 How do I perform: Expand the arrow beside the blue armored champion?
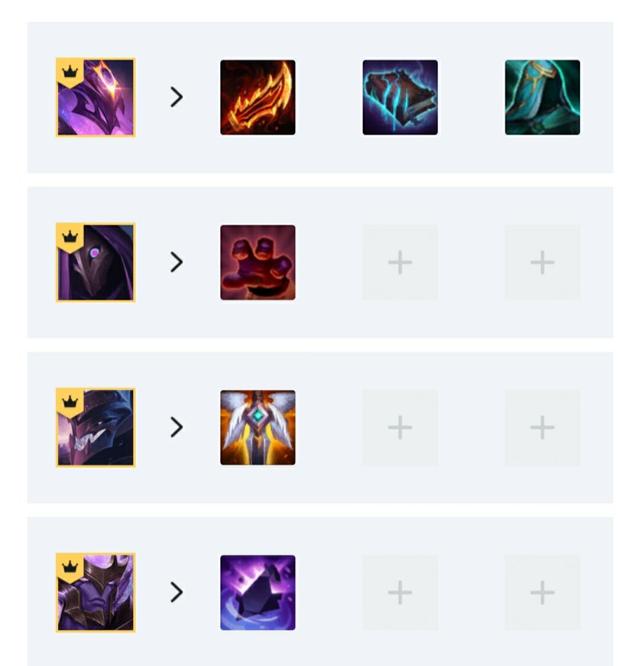(x=177, y=427)
